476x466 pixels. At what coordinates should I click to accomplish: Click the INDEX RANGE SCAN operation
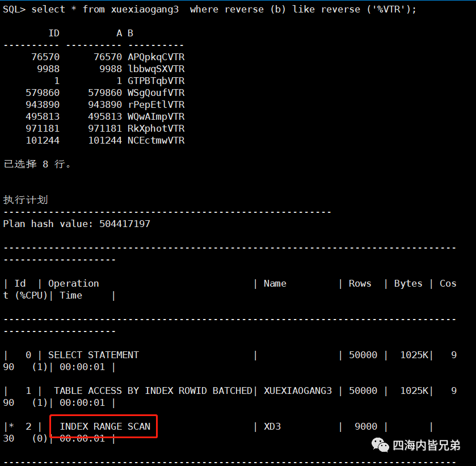[105, 426]
